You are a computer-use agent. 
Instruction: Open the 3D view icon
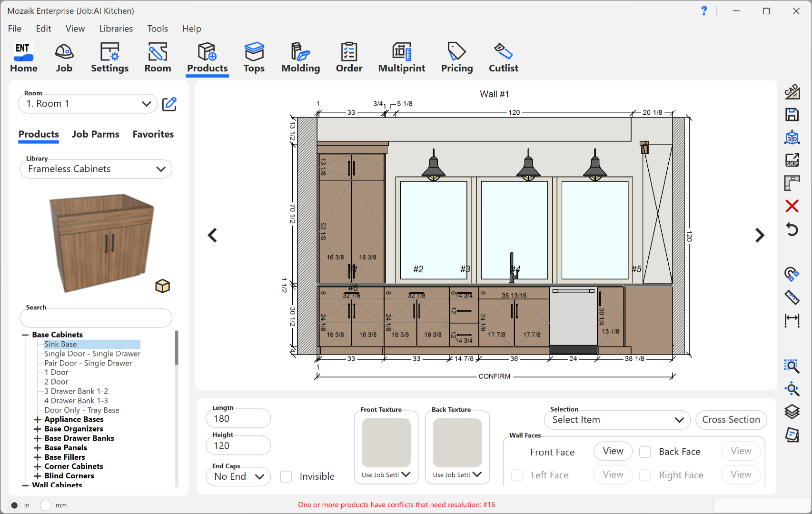(x=792, y=137)
